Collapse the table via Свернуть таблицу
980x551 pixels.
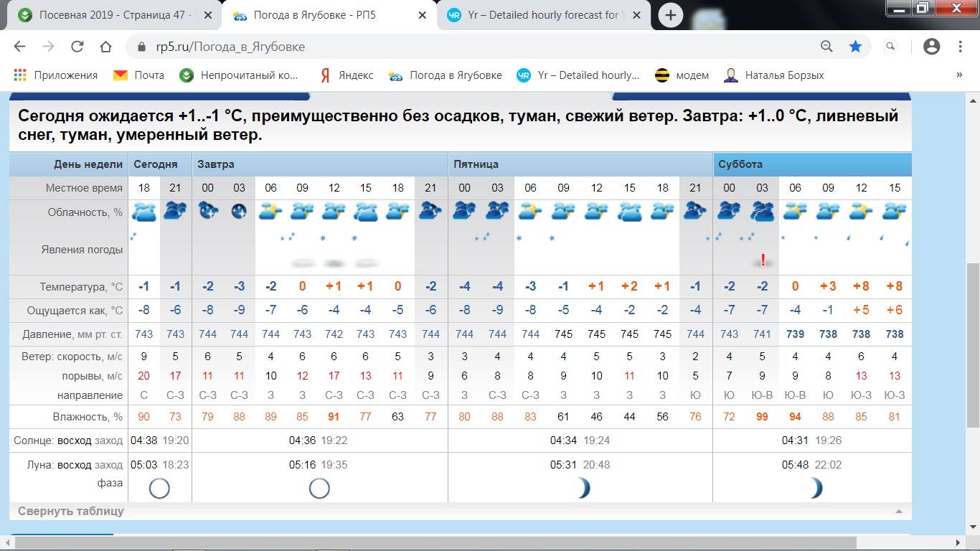[71, 512]
